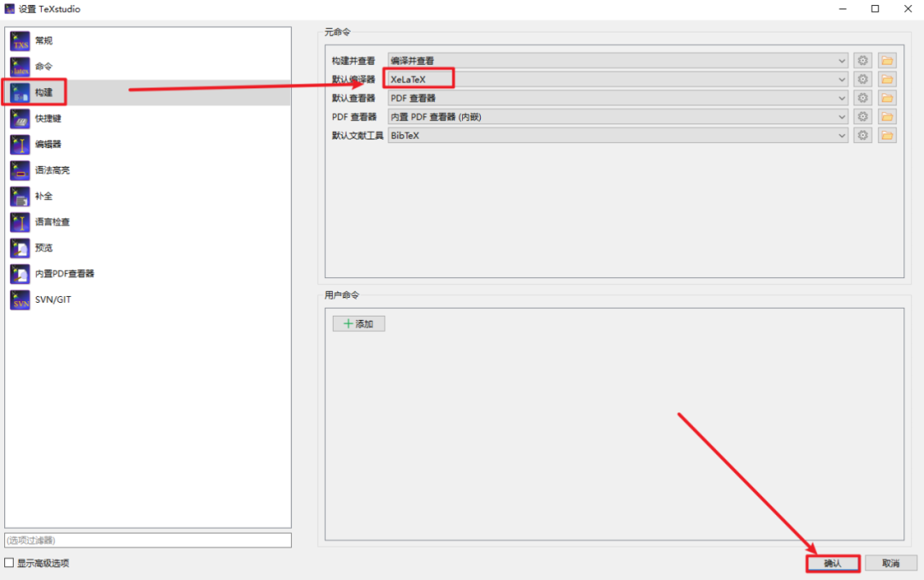Open the PDF 查看器 dropdown
The height and width of the screenshot is (580, 924).
(617, 116)
